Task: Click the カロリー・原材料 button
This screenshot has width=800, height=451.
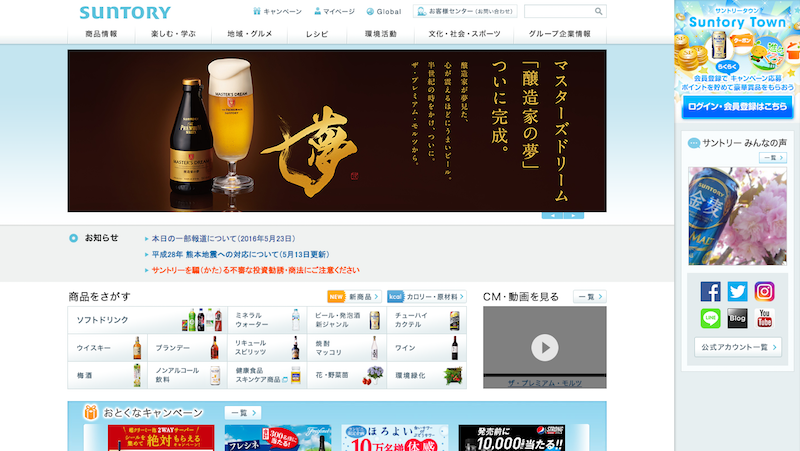Action: 427,296
